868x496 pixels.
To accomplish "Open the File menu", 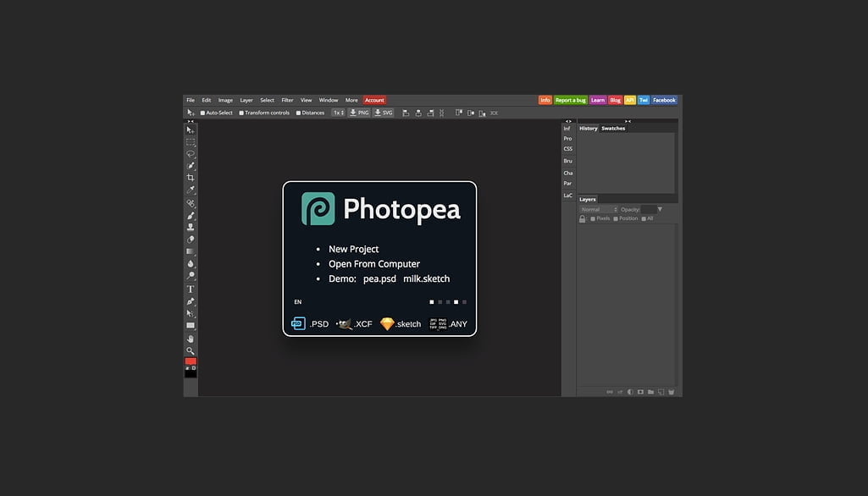I will [191, 100].
